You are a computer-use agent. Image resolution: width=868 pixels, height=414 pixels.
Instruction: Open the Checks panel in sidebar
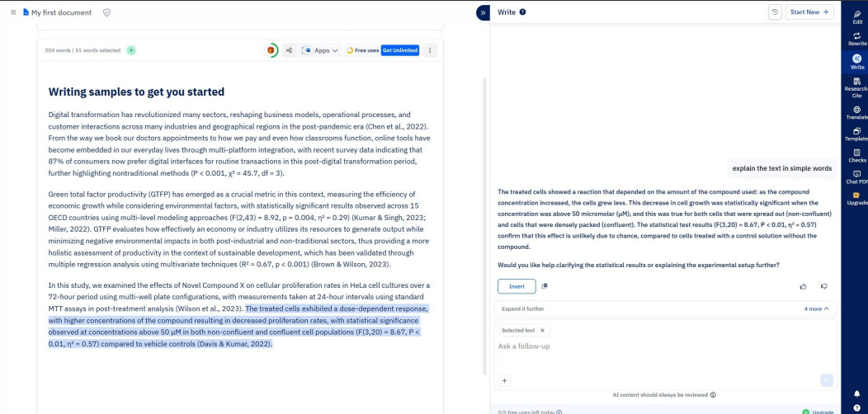coord(856,156)
